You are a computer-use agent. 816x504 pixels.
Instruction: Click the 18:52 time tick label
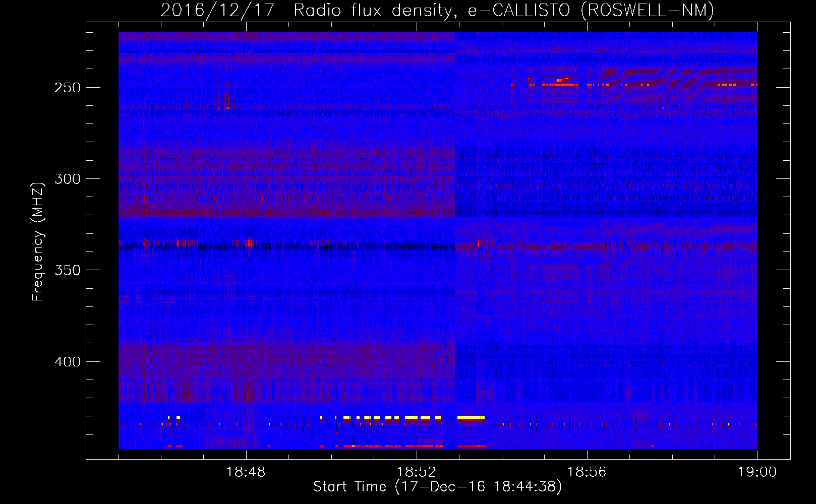point(417,472)
